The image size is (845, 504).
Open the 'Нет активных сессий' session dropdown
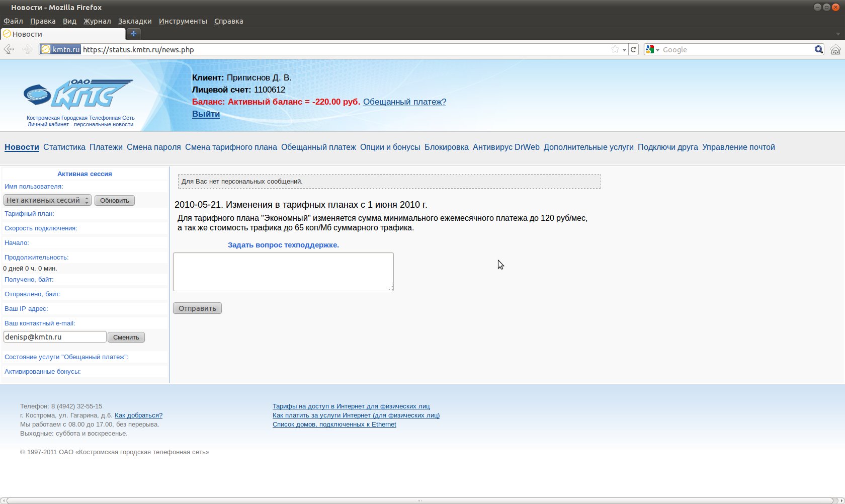click(x=47, y=200)
